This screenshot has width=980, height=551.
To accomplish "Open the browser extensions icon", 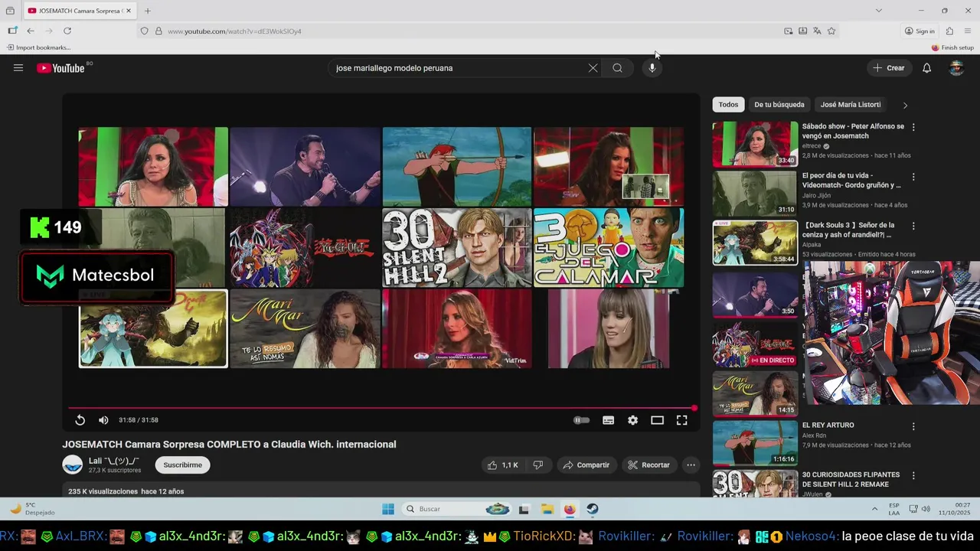I will point(949,31).
